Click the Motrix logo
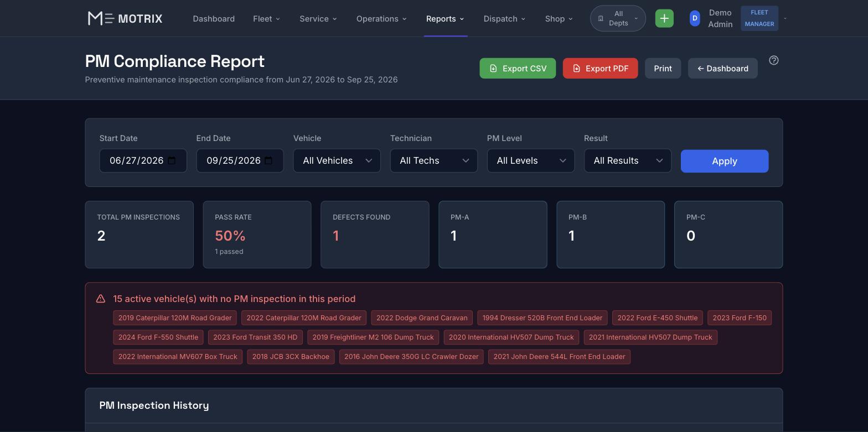 pos(125,18)
